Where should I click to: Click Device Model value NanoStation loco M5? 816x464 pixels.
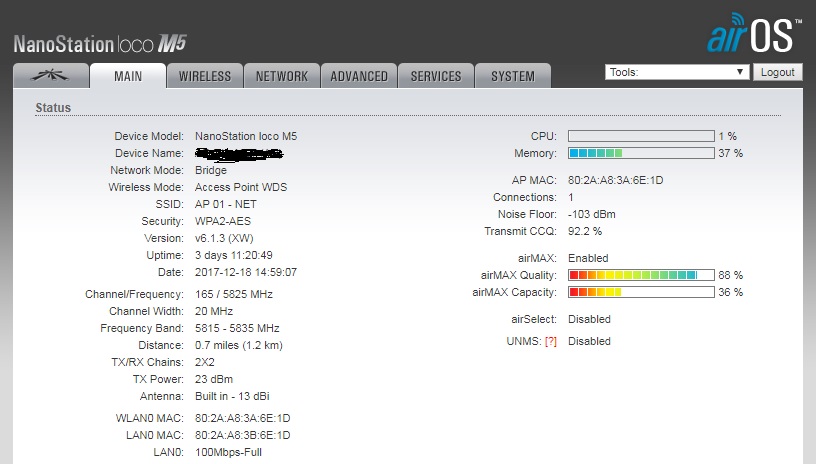[246, 136]
